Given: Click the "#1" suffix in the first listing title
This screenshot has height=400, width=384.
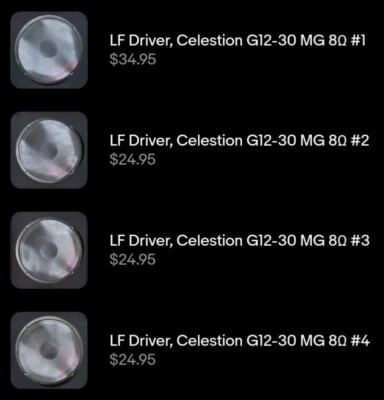Looking at the screenshot, I should pos(358,41).
